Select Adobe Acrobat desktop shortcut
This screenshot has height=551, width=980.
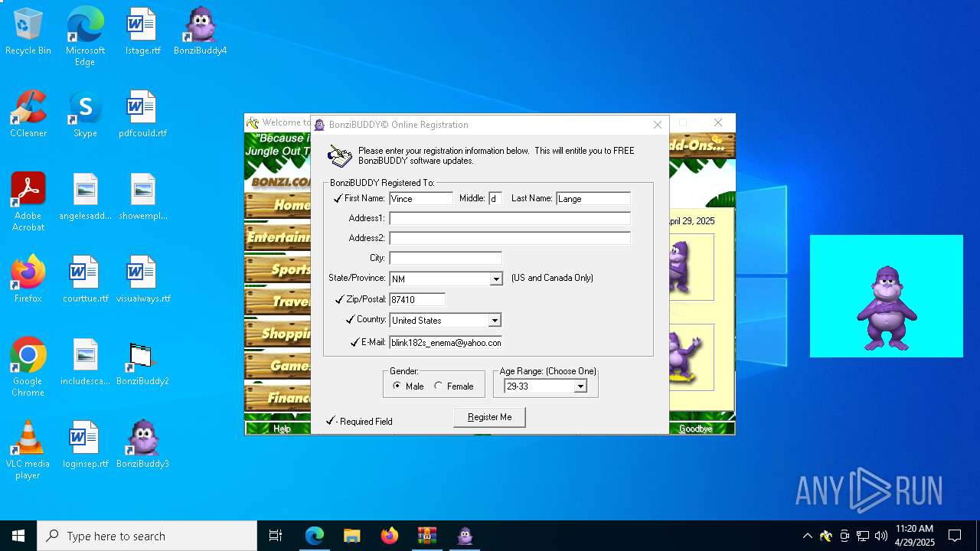pos(28,202)
